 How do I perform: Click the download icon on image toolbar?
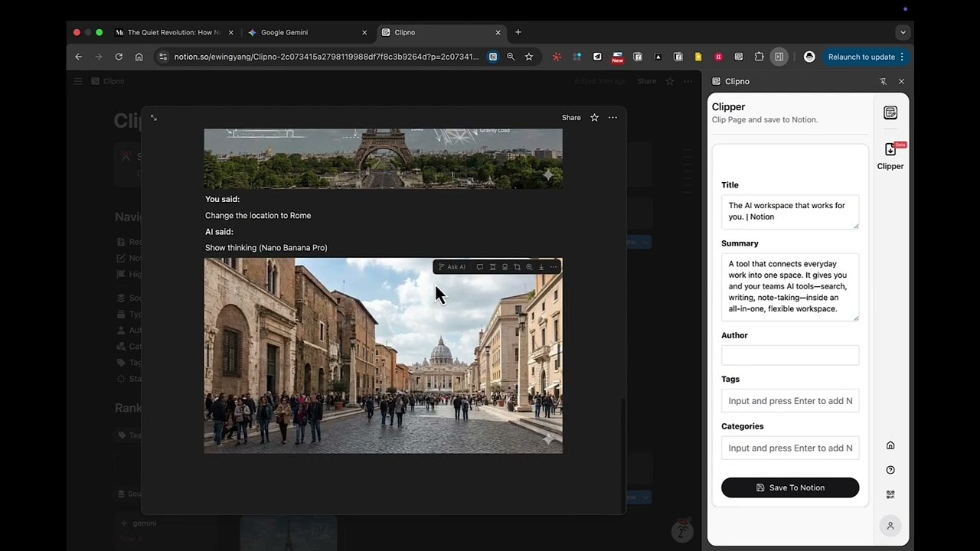541,267
